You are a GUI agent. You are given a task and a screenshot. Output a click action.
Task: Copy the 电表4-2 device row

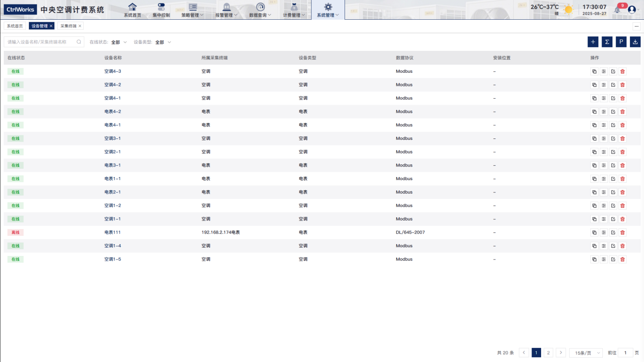594,112
